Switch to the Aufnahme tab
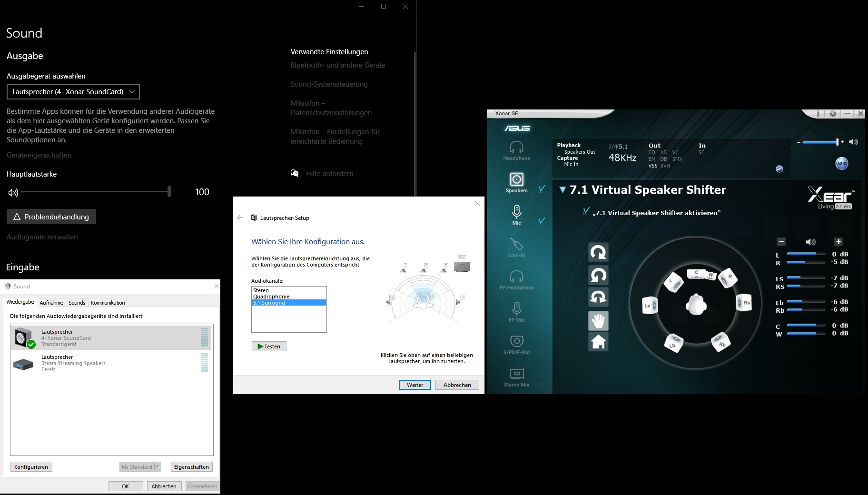 tap(51, 303)
